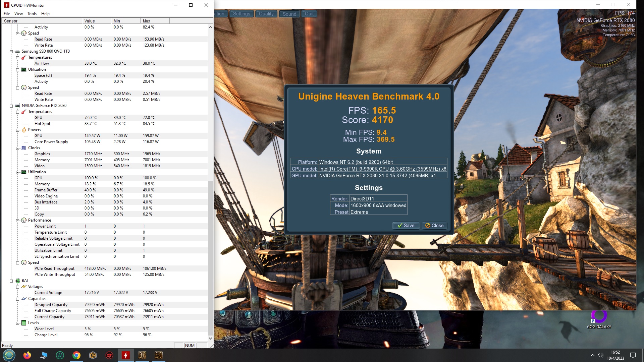Click GPU Temperatures thermometer icon
This screenshot has height=362, width=644.
point(23,112)
